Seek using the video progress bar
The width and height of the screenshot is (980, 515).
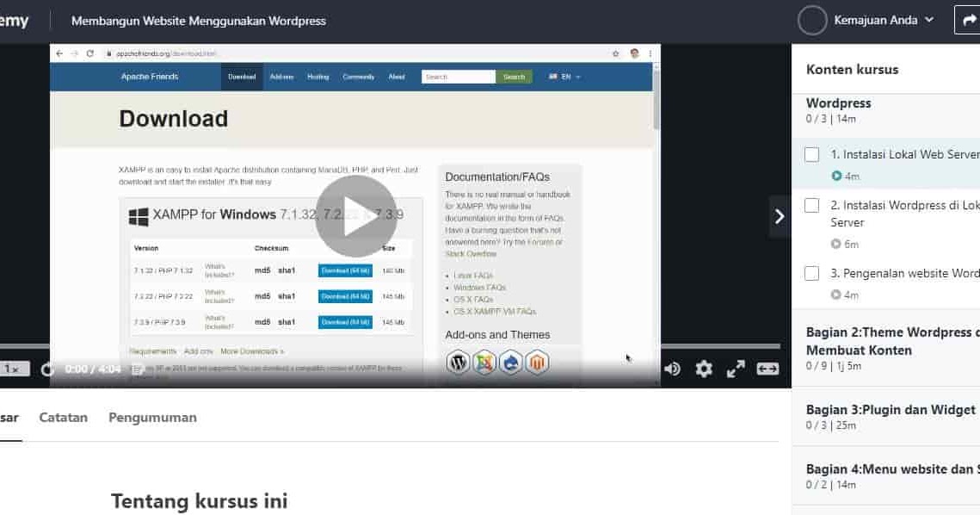(390, 346)
